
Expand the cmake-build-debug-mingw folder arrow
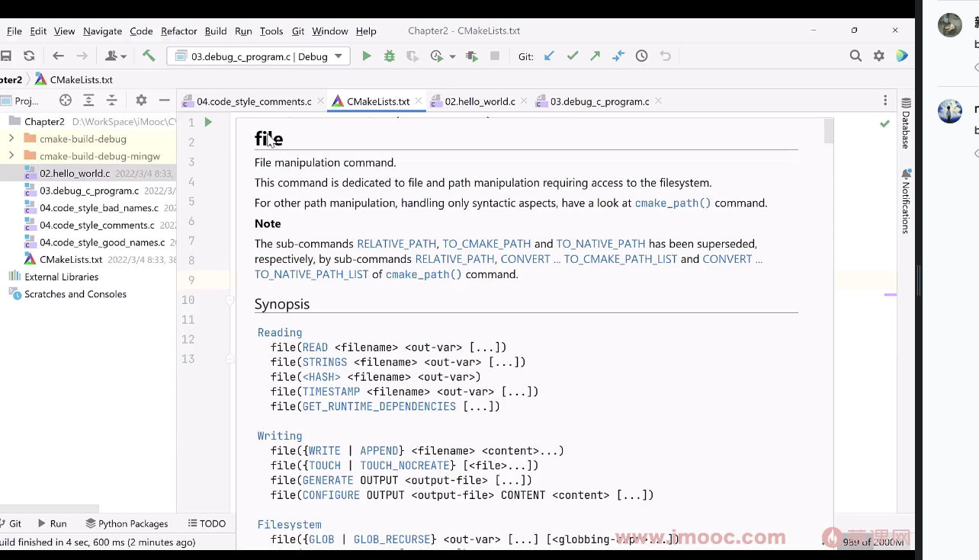11,156
